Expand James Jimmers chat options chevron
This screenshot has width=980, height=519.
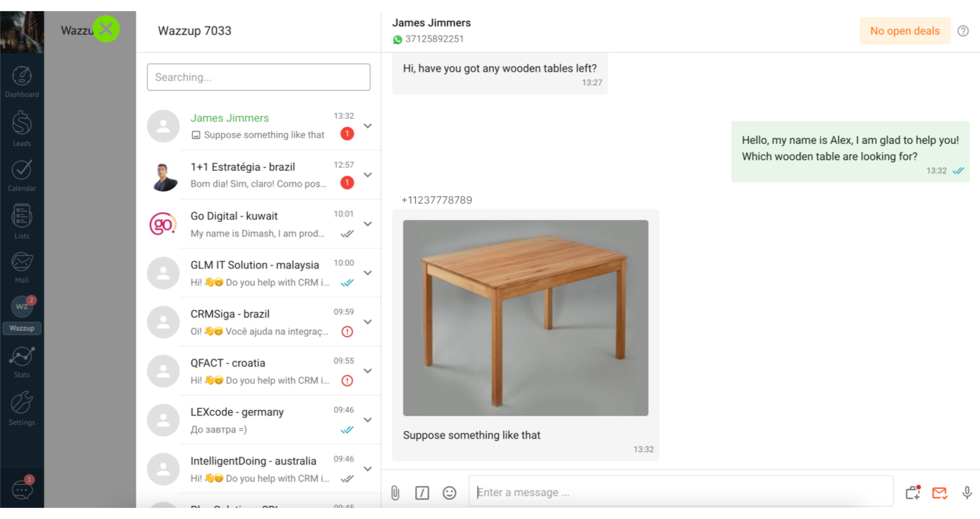367,126
